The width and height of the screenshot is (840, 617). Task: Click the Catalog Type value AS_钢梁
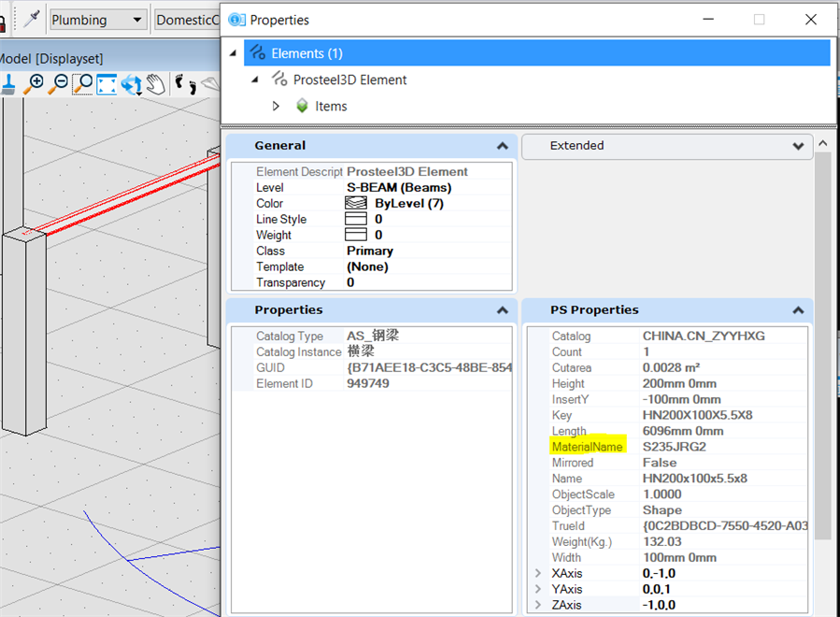(x=372, y=337)
